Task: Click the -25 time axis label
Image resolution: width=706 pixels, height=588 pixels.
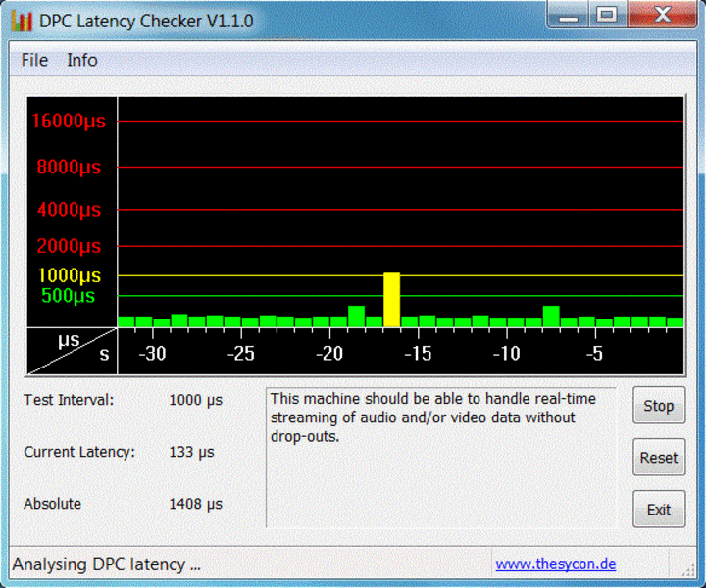Action: (241, 354)
